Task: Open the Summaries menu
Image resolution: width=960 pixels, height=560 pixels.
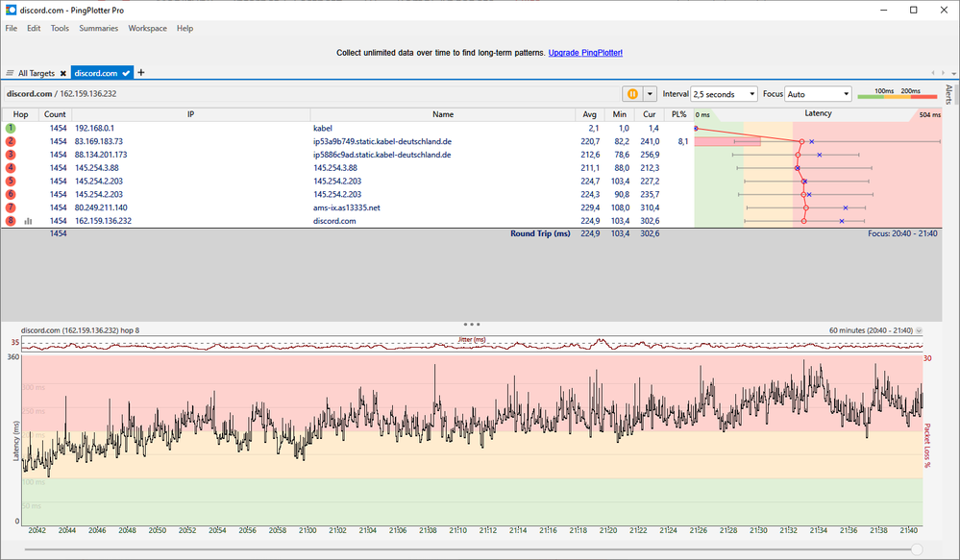Action: 99,28
